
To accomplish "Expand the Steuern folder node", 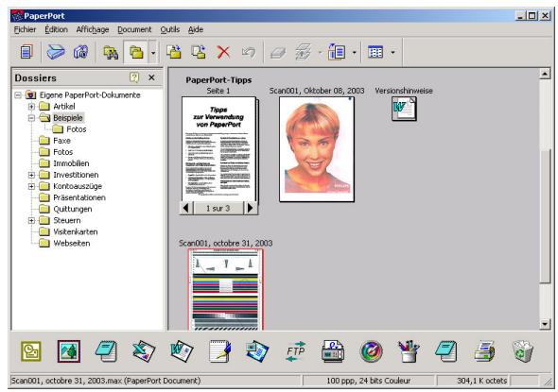I will (x=31, y=220).
